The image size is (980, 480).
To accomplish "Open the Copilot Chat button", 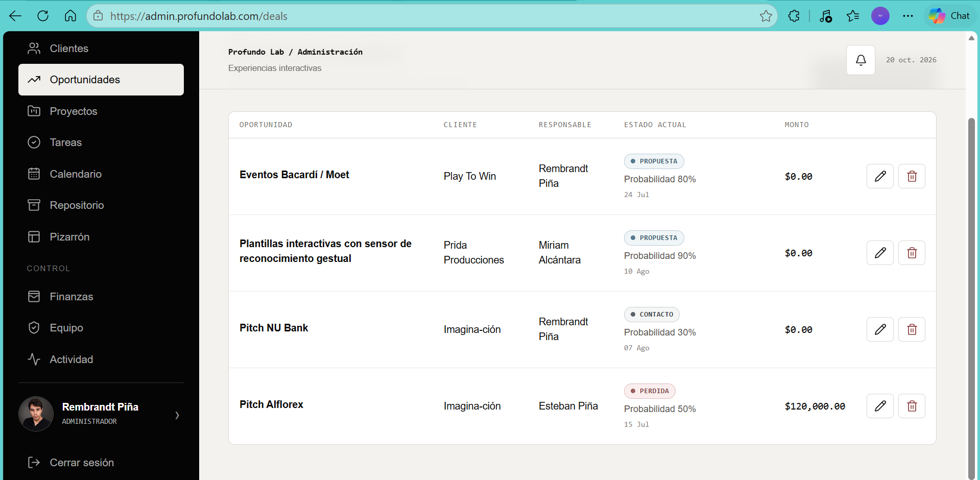I will tap(949, 16).
